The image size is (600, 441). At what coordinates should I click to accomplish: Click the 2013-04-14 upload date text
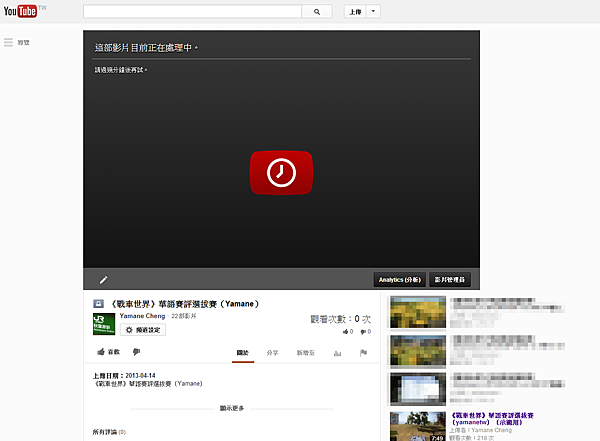[x=140, y=376]
